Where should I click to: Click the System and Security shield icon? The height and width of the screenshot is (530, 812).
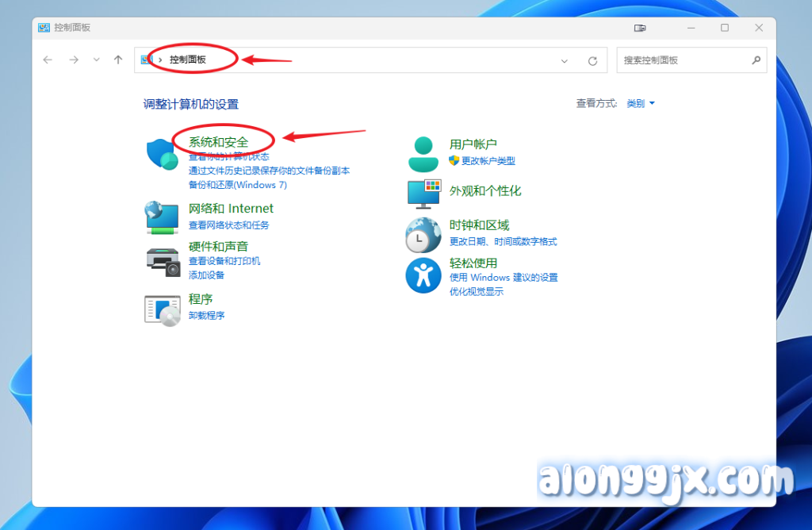click(x=163, y=152)
